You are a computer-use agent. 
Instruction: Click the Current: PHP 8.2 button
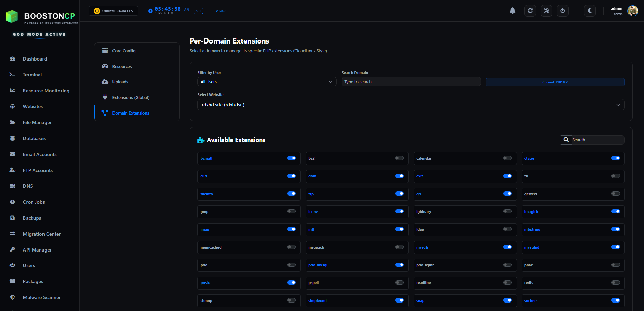[x=555, y=82]
